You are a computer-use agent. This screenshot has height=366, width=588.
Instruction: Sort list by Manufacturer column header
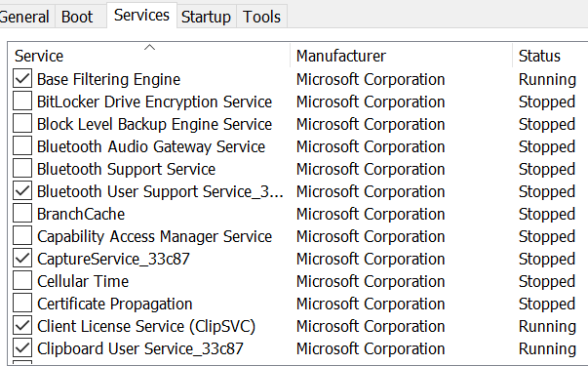tap(401, 56)
